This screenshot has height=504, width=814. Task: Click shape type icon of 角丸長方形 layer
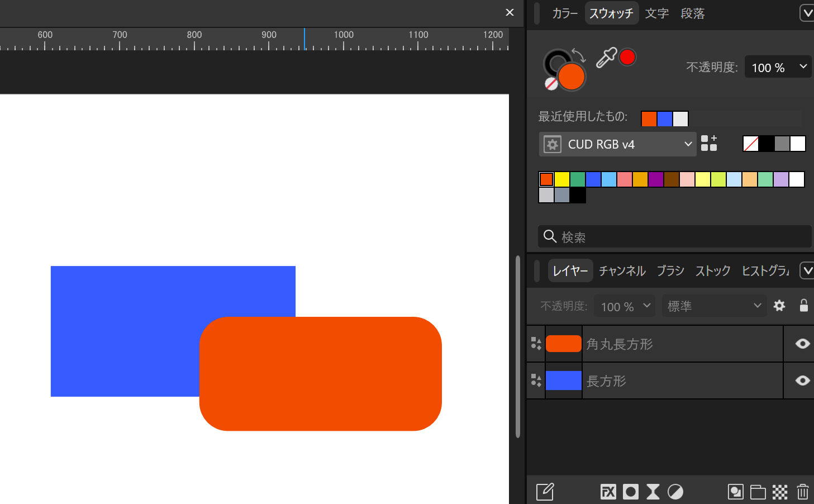click(536, 344)
